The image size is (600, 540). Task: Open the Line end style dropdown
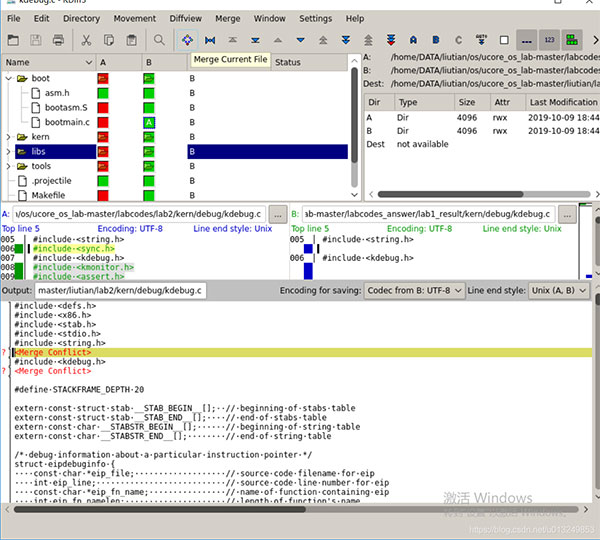tap(559, 291)
